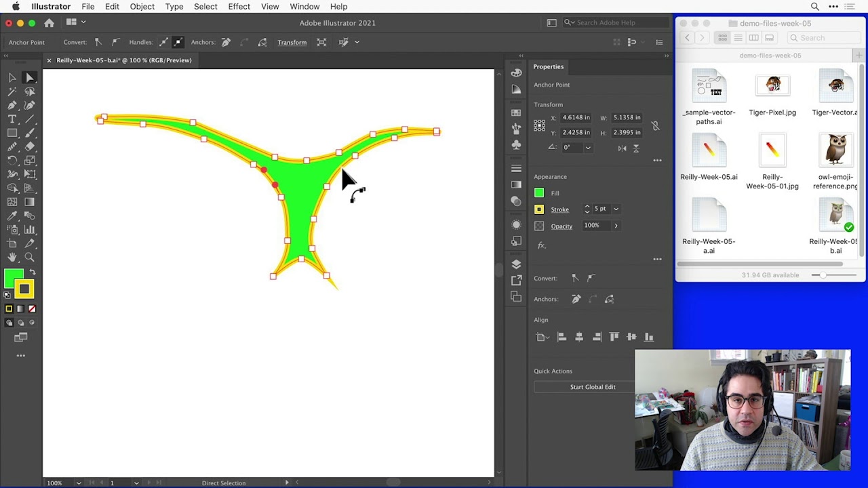Open Edit Toolbar ellipsis button

coord(20,355)
